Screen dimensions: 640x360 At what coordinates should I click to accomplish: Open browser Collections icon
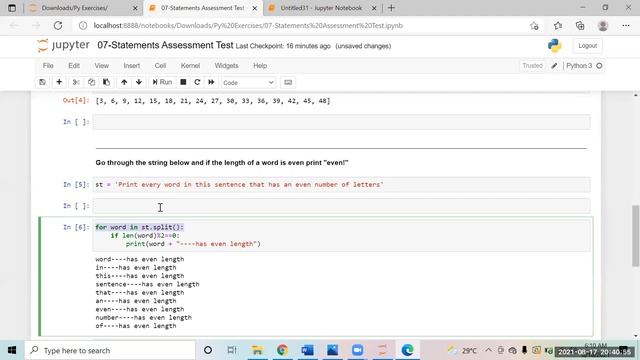click(580, 26)
